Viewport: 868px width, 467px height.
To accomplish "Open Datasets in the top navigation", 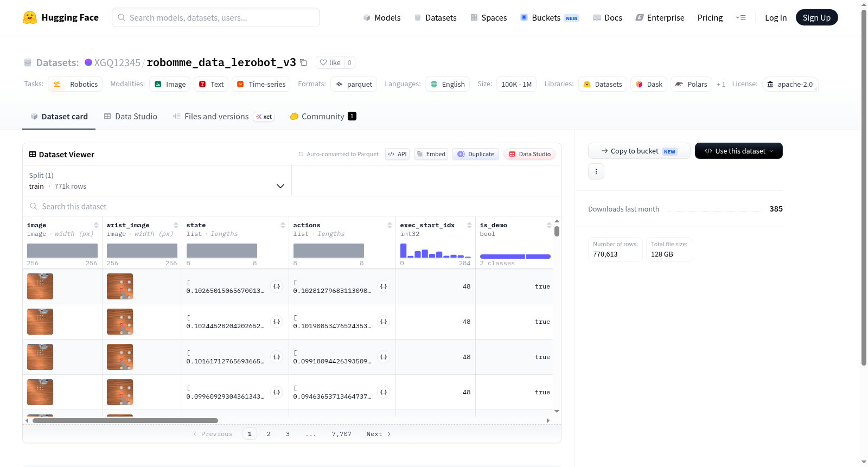I will tap(435, 17).
